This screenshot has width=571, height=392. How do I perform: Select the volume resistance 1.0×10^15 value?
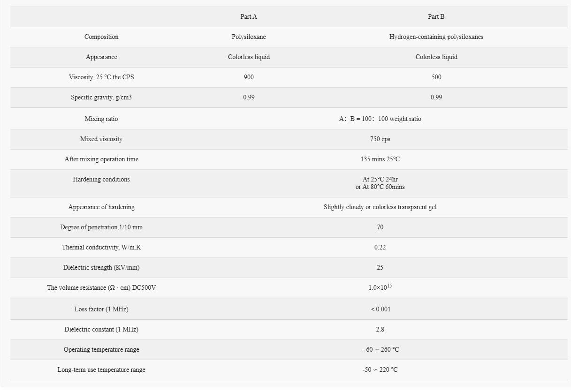click(380, 287)
